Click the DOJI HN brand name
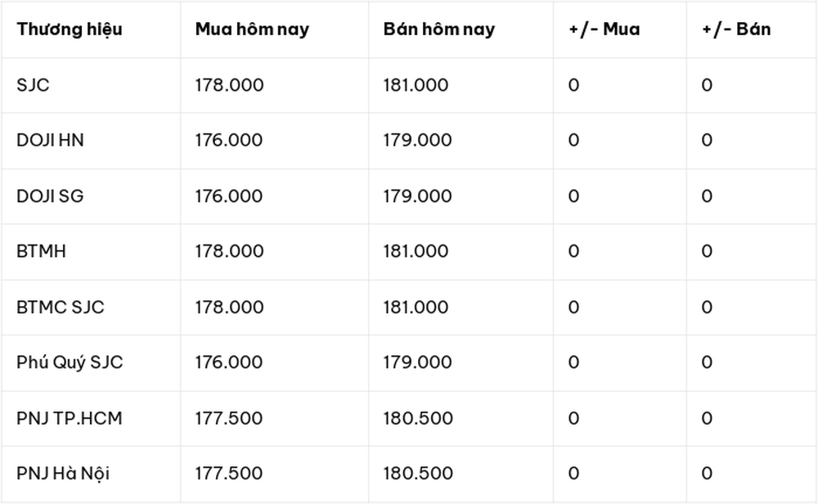This screenshot has height=504, width=818. click(x=50, y=141)
